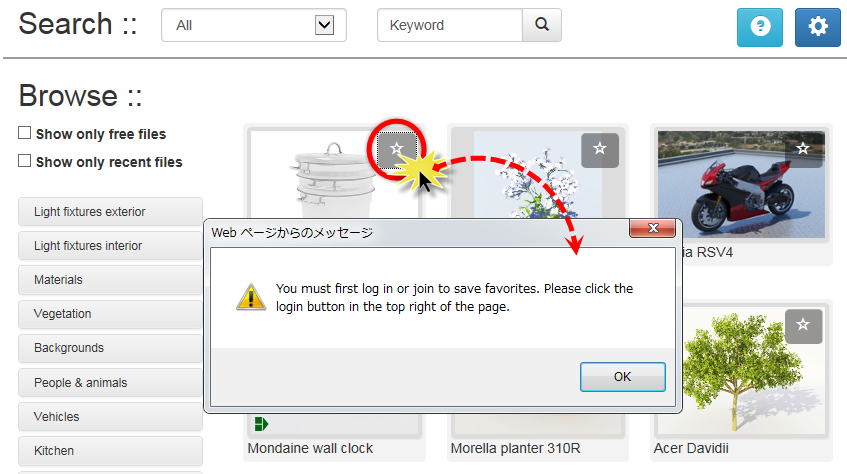Screen dimensions: 847x474
Task: Star the Acer Davidii tree as favorite
Action: tap(803, 326)
